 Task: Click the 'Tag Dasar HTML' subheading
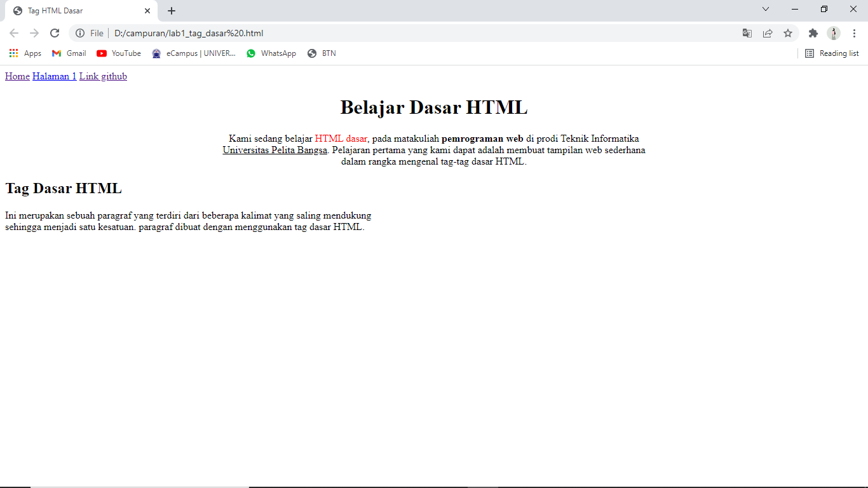pos(64,188)
